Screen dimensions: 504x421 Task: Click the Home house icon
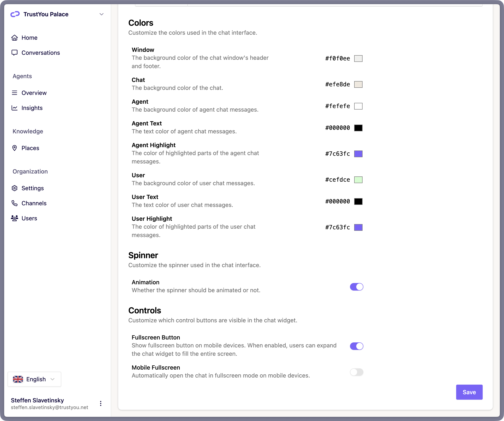[x=14, y=38]
